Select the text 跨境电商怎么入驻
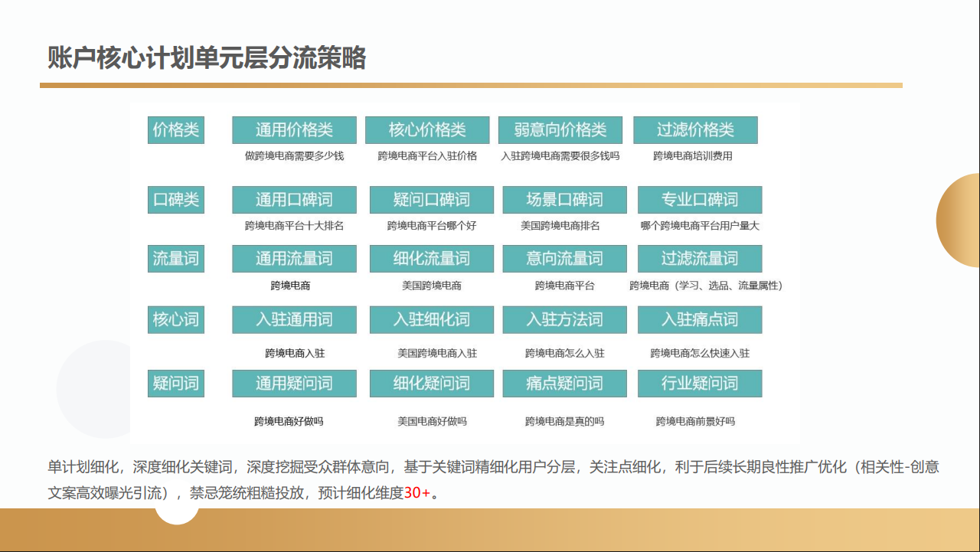 (x=564, y=353)
